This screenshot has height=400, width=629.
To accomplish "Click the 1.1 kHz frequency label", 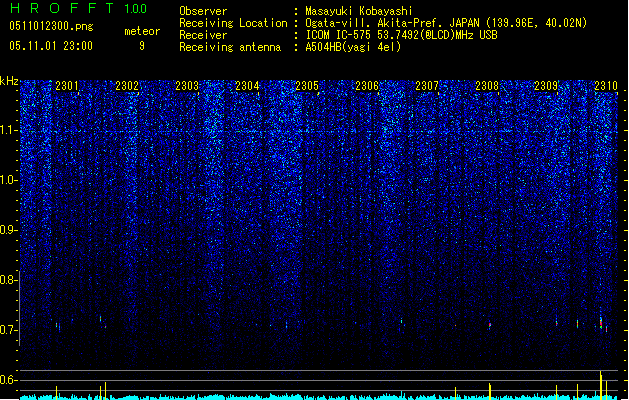I will pos(9,130).
